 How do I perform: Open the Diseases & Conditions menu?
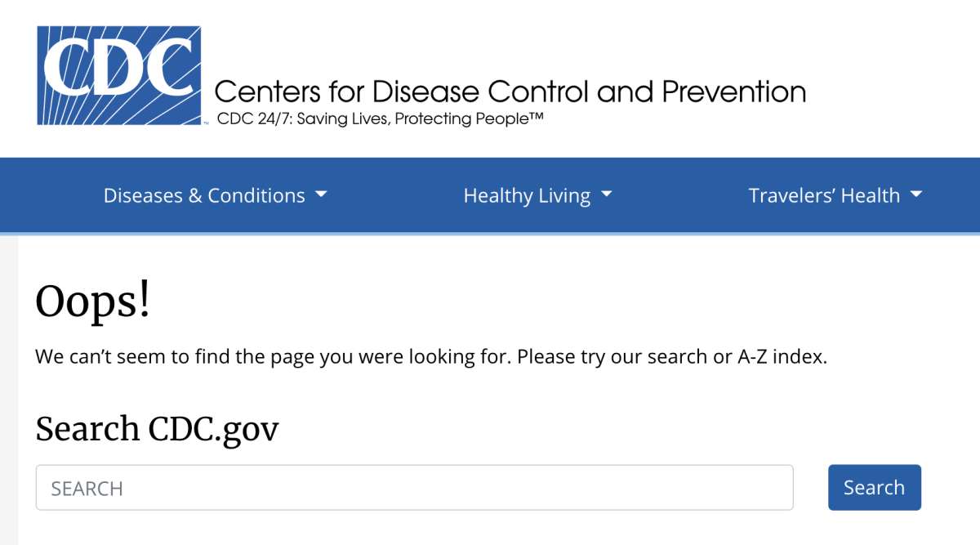point(204,196)
